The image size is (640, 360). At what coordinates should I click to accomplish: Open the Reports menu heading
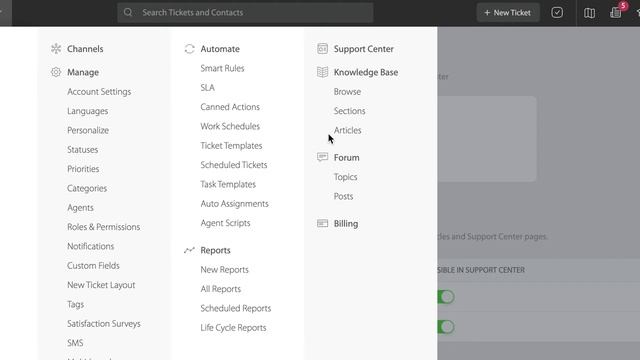point(215,251)
